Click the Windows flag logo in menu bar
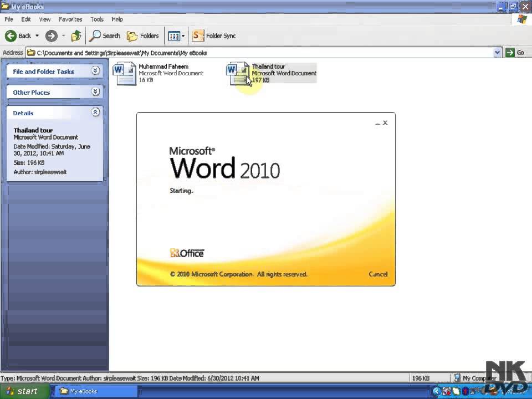The height and width of the screenshot is (399, 532). coord(521,19)
